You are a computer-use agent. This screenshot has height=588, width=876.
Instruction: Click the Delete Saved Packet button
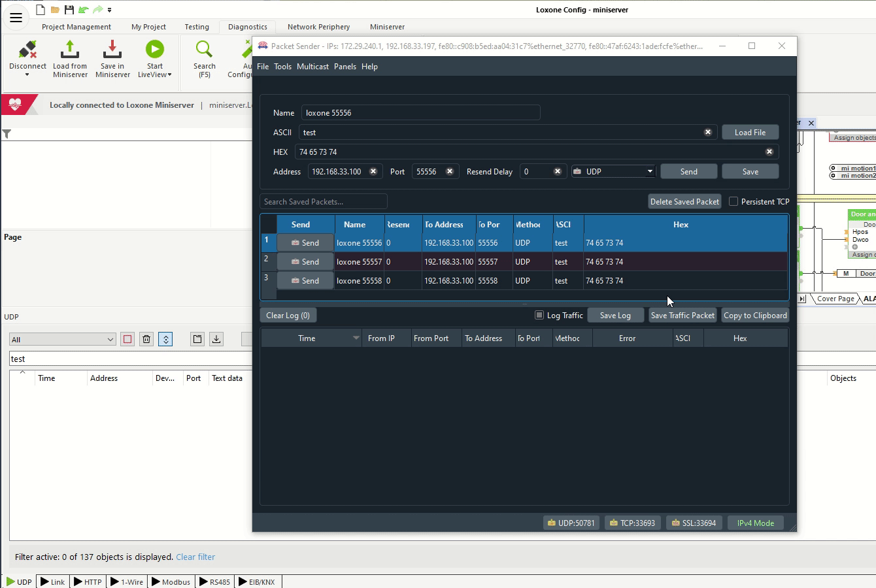coord(684,201)
